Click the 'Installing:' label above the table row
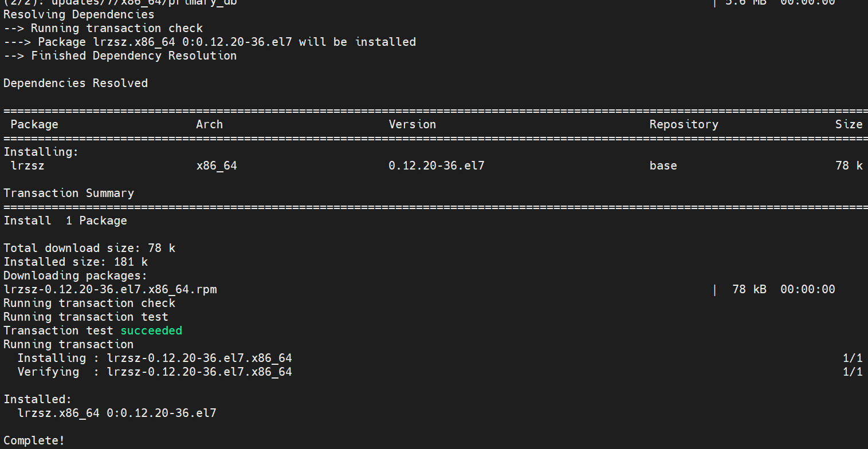Image resolution: width=868 pixels, height=449 pixels. tap(41, 152)
